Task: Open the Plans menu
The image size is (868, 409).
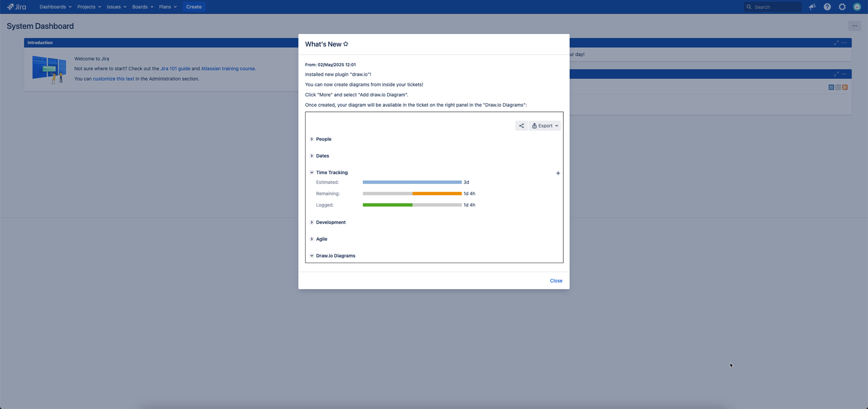Action: click(x=168, y=7)
